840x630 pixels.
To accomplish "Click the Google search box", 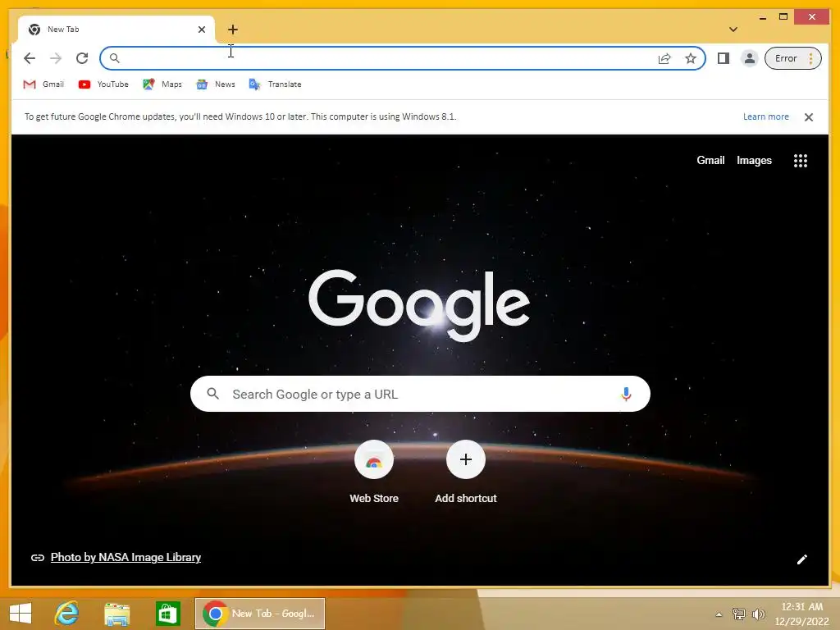I will click(x=420, y=394).
